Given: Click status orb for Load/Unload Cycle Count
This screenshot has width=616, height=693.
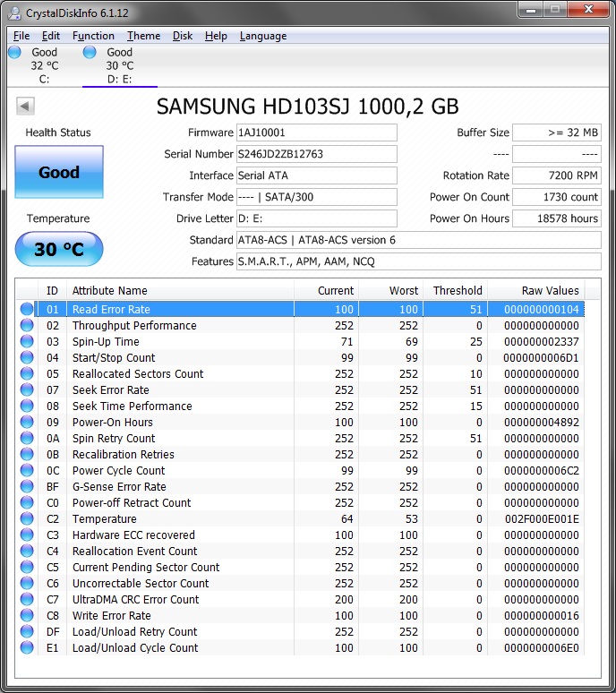Looking at the screenshot, I should [27, 647].
